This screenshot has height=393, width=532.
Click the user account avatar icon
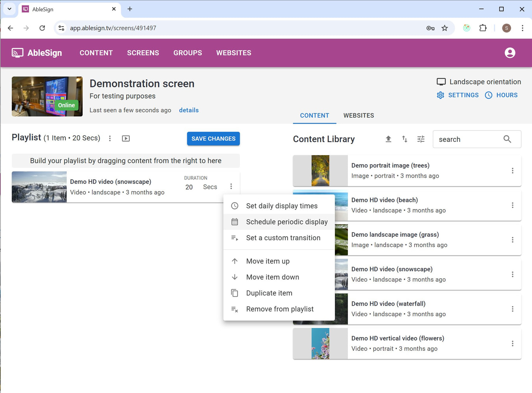[x=510, y=53]
